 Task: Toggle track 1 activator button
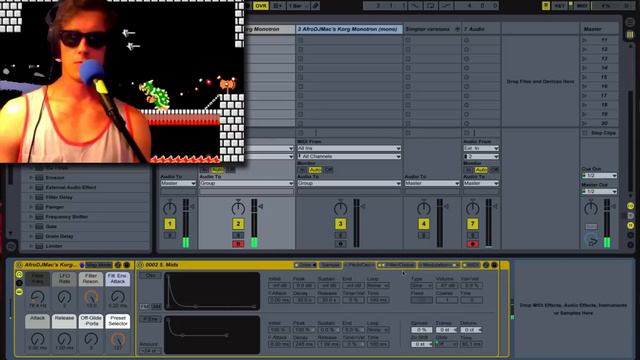(x=170, y=224)
